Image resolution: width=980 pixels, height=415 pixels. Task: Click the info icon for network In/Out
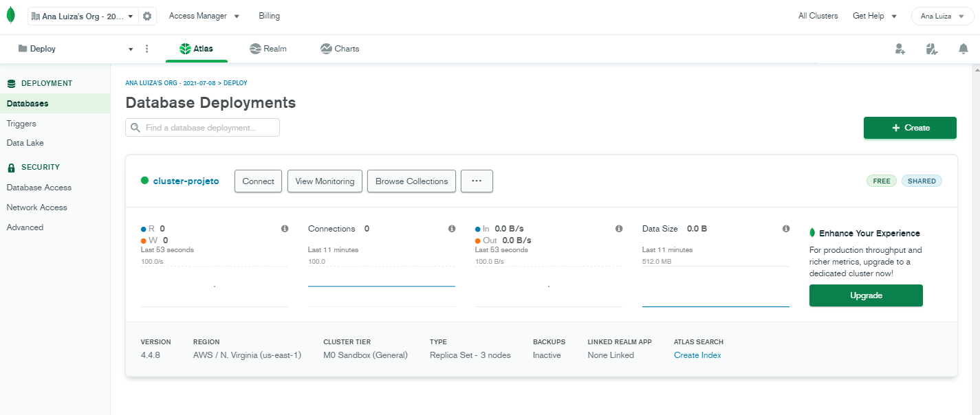pyautogui.click(x=619, y=229)
